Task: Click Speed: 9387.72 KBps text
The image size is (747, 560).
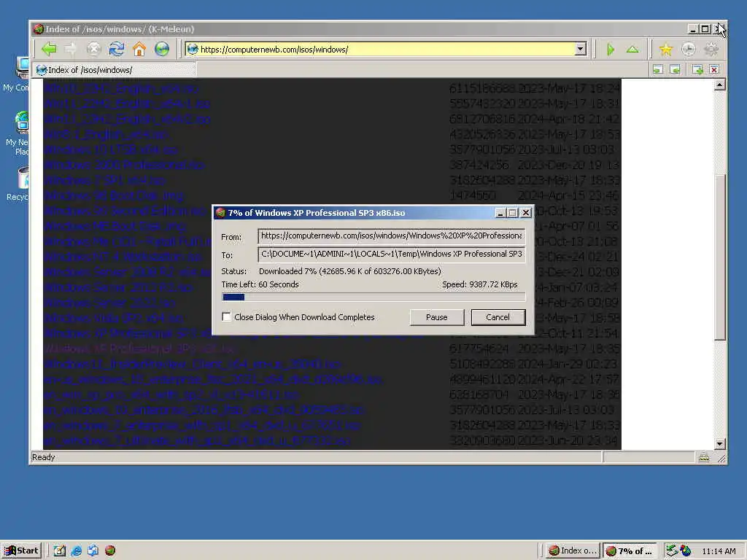Action: [480, 284]
